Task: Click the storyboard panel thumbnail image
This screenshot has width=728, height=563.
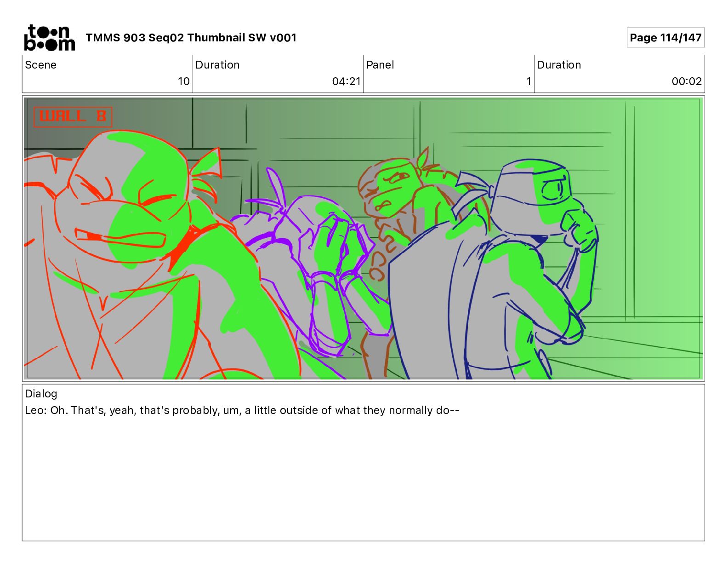Action: (364, 238)
